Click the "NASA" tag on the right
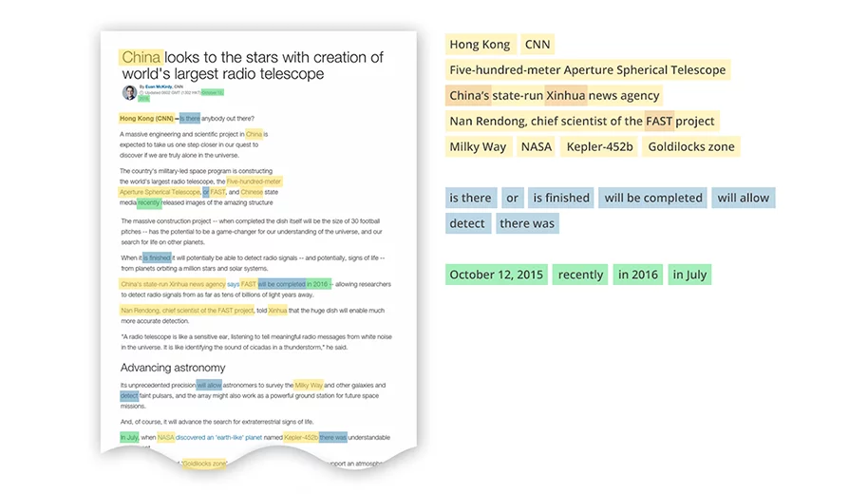The width and height of the screenshot is (868, 494). 536,146
